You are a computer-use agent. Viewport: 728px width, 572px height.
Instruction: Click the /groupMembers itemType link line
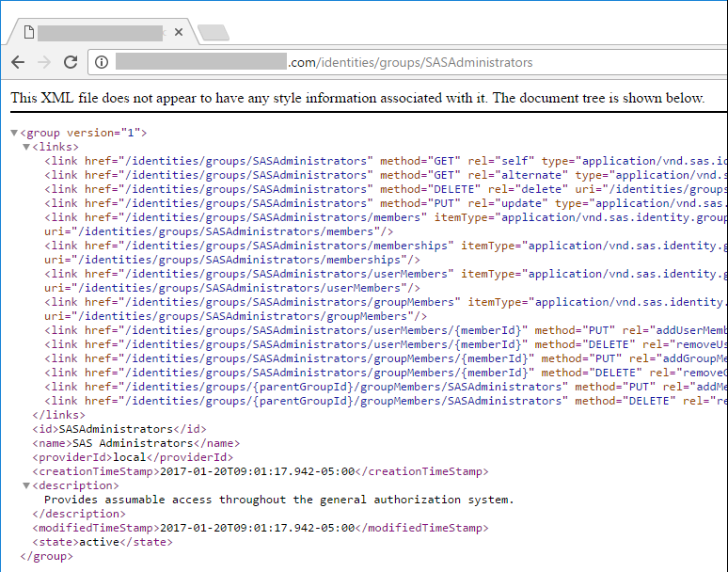[386, 302]
